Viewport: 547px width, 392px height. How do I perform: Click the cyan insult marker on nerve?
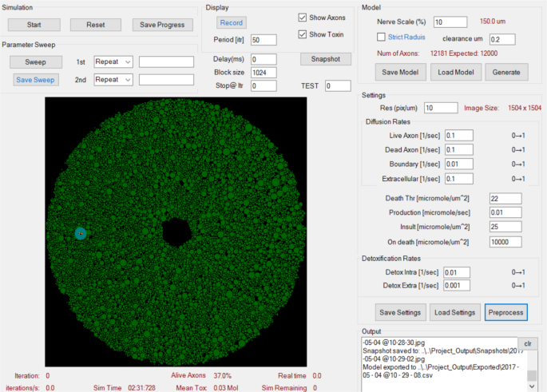point(80,233)
